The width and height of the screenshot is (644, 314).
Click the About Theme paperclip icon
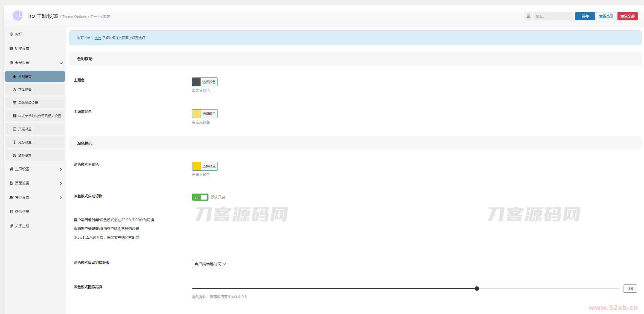pos(11,226)
